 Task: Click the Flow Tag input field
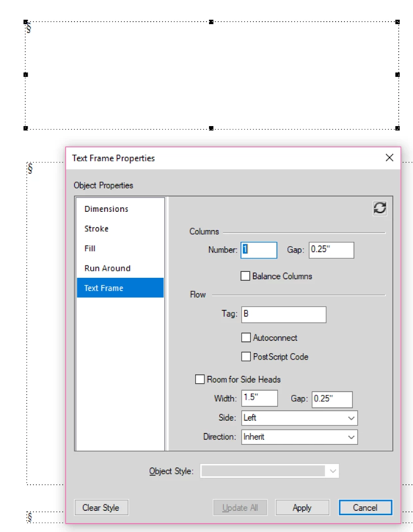[284, 314]
